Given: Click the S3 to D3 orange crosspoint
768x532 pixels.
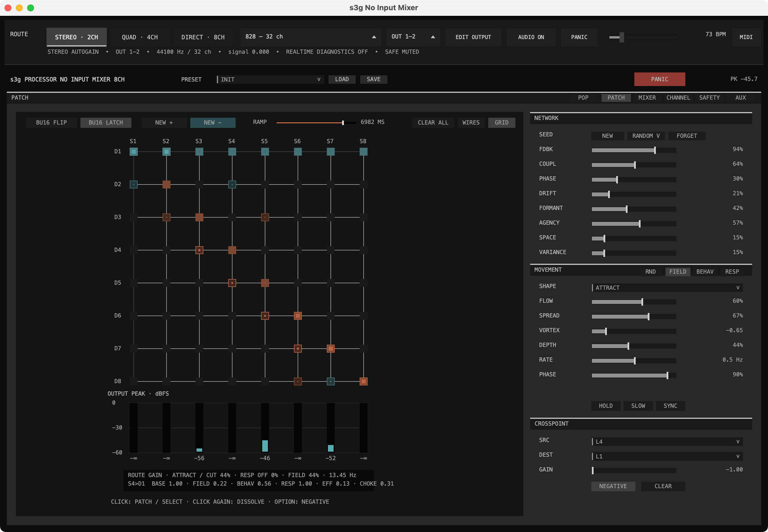Looking at the screenshot, I should [x=199, y=217].
